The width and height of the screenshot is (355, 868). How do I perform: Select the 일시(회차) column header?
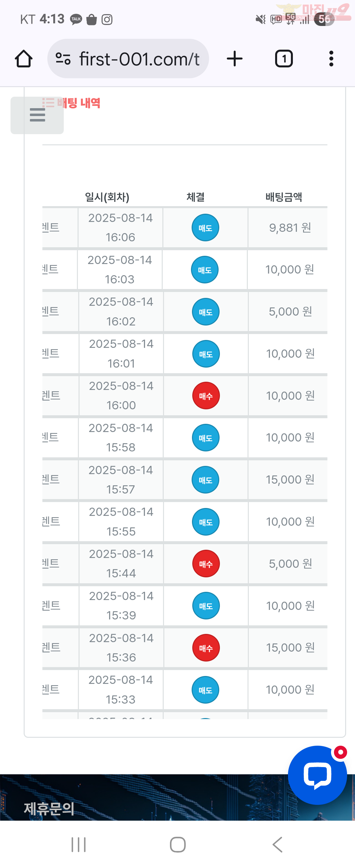107,197
